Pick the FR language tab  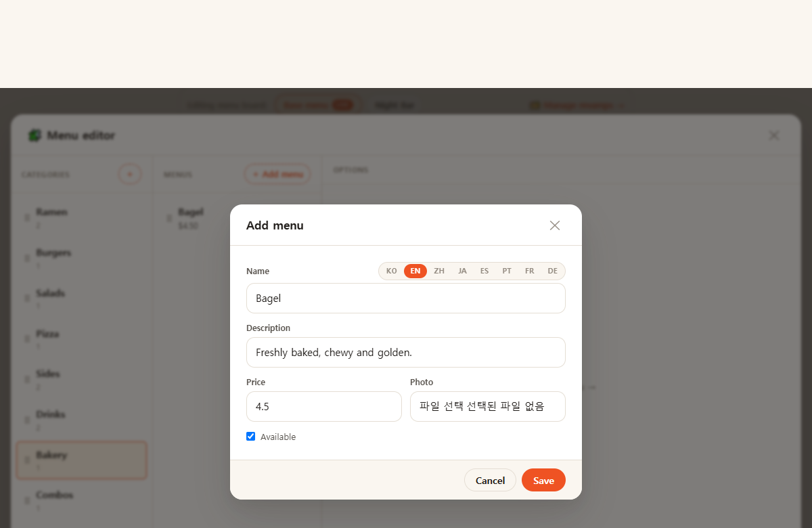(530, 271)
